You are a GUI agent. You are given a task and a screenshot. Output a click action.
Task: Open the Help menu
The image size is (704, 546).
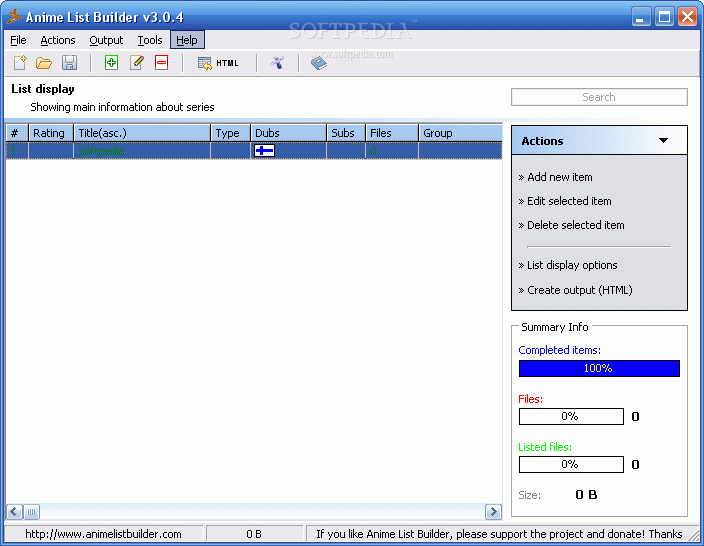pyautogui.click(x=187, y=40)
